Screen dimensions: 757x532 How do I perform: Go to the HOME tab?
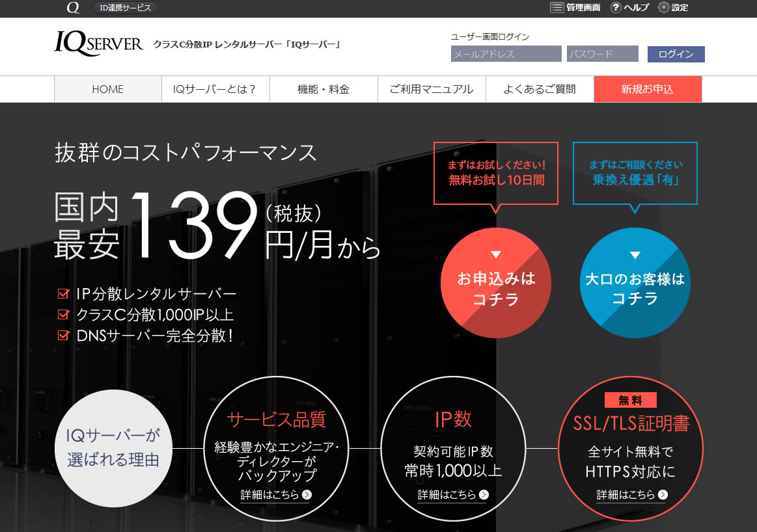[107, 89]
